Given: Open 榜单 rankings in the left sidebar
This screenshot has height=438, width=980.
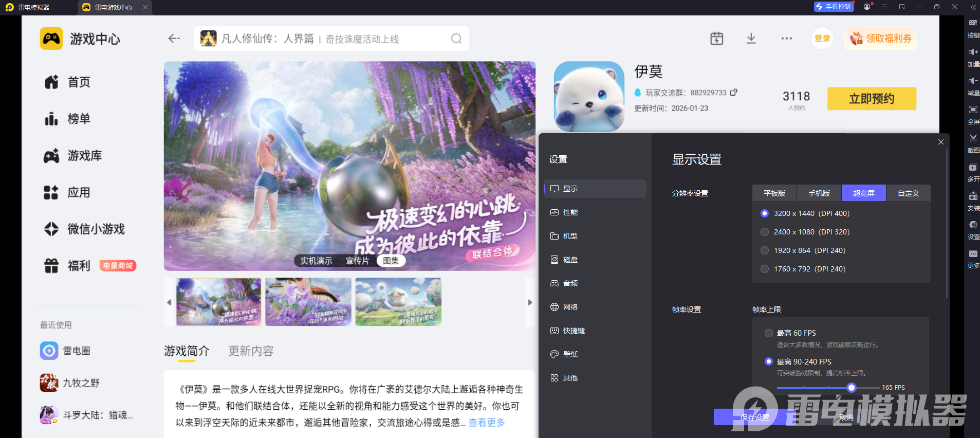Looking at the screenshot, I should tap(67, 119).
